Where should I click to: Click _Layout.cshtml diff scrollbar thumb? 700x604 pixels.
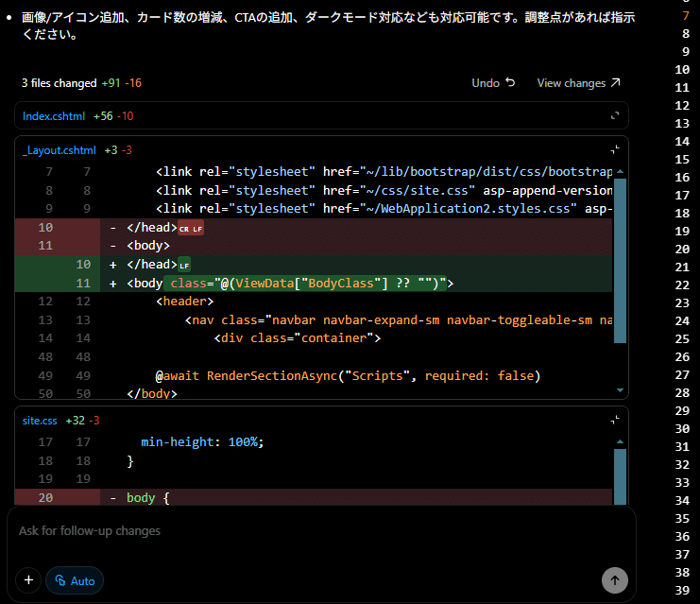click(620, 261)
